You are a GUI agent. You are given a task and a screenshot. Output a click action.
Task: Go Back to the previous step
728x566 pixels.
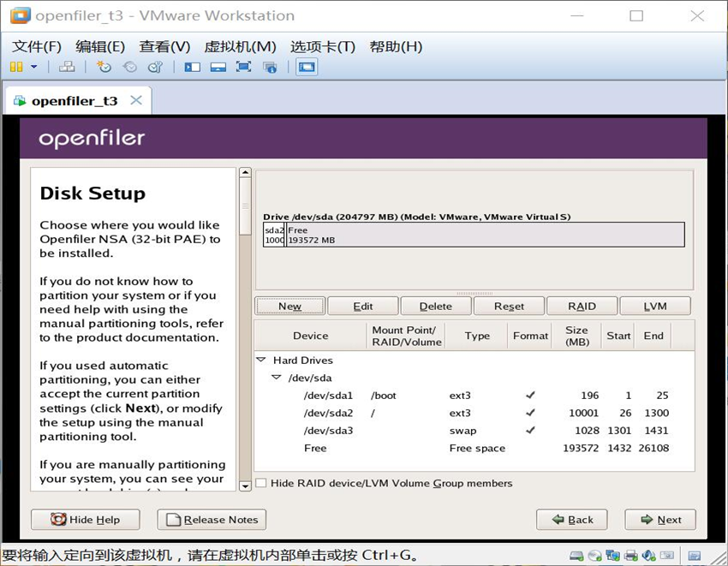[572, 520]
